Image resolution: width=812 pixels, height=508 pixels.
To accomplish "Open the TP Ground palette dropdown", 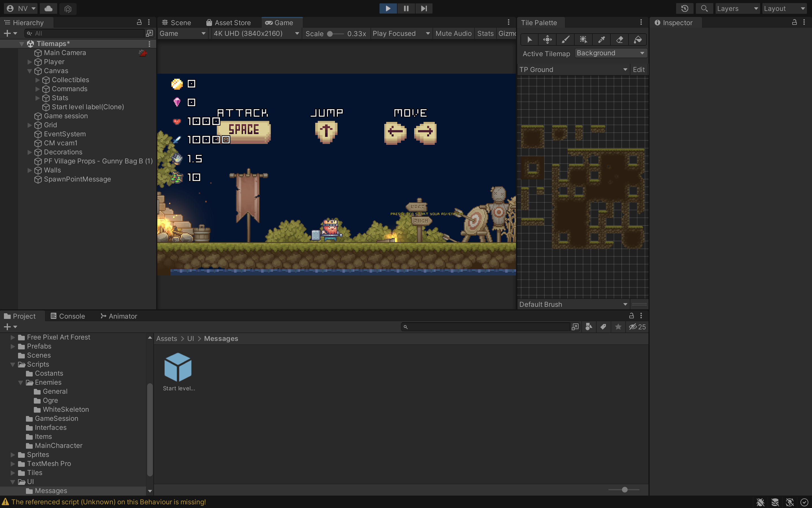I will tap(573, 69).
